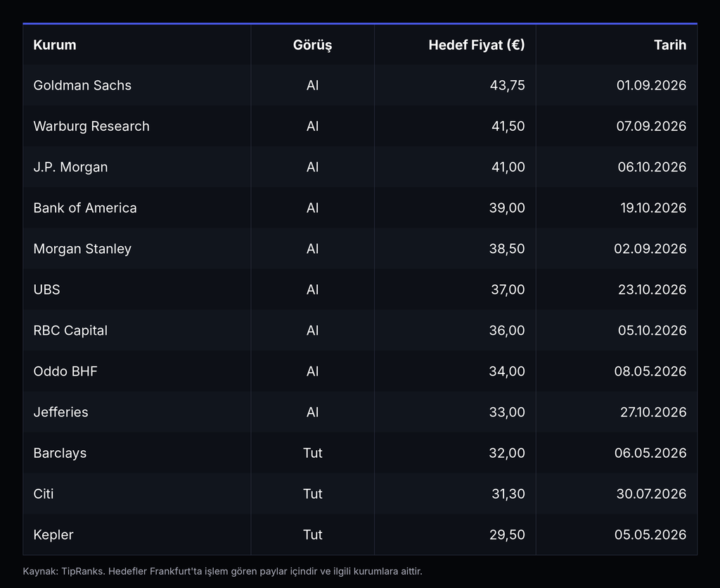Click the Warburg Research cell
This screenshot has height=588, width=720.
click(x=91, y=127)
